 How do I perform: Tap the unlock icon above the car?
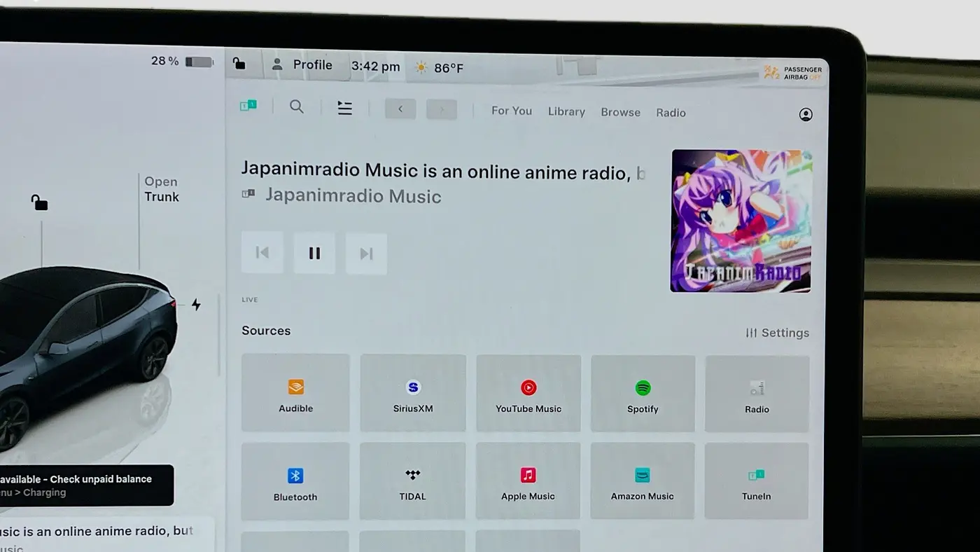pyautogui.click(x=40, y=202)
